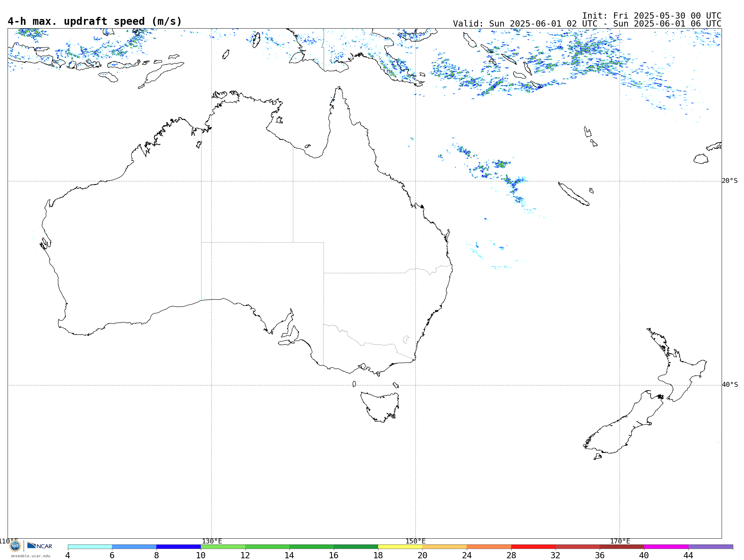Click the green 14-16 colorbar swatch

(x=312, y=547)
